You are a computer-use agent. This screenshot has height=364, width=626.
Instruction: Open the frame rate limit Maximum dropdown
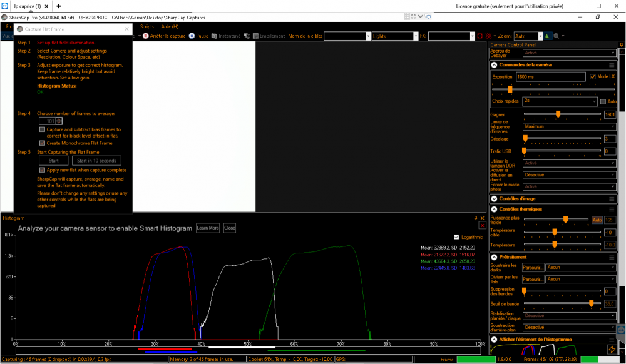click(569, 126)
